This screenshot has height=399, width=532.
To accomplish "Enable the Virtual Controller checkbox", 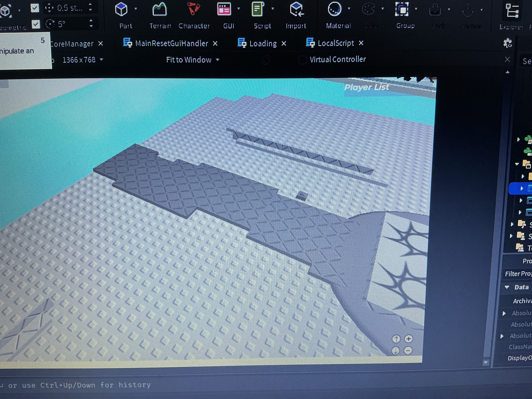I will point(303,60).
